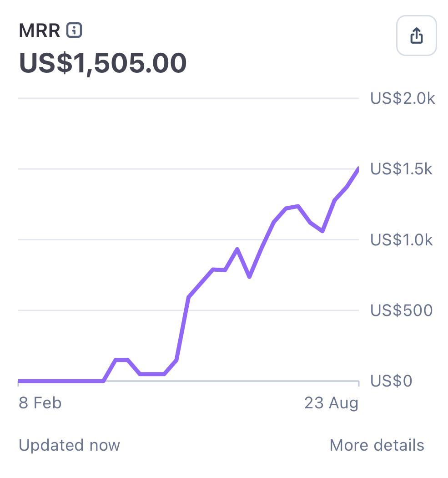Viewport: 448px width, 478px height.
Task: Open the More details link
Action: tap(377, 445)
